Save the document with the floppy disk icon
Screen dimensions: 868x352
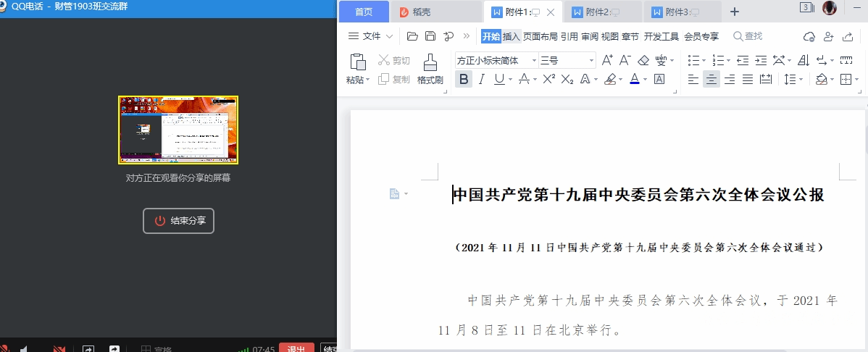430,36
